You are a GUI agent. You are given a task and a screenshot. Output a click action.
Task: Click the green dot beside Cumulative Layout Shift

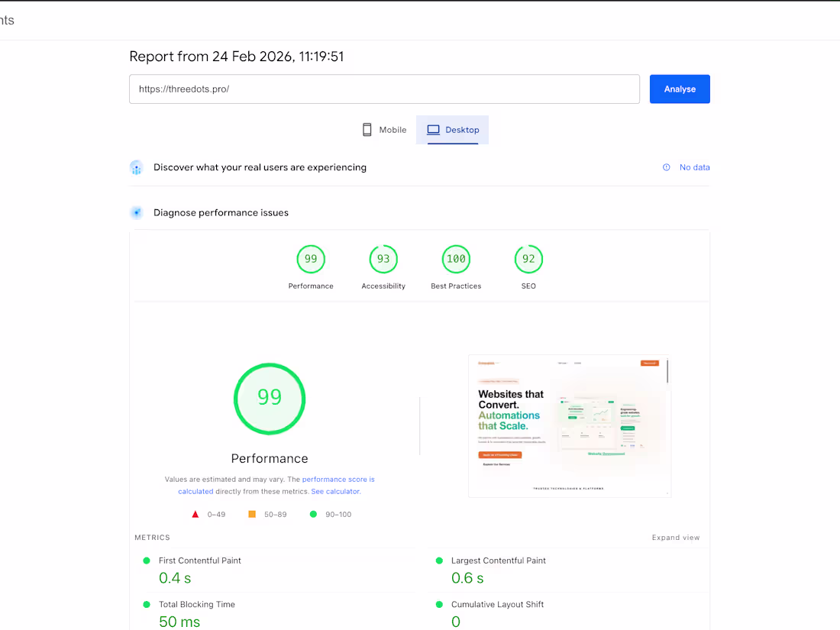click(x=439, y=605)
